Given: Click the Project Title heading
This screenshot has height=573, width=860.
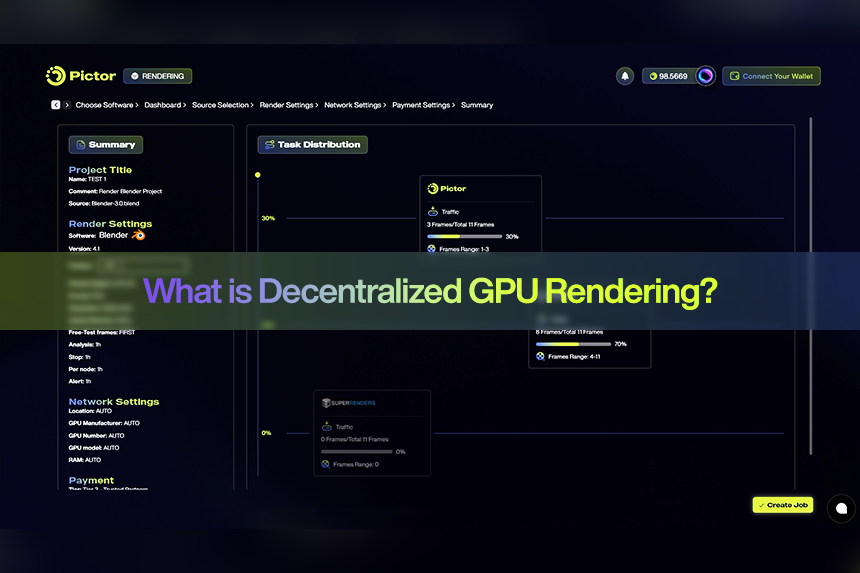Looking at the screenshot, I should pyautogui.click(x=100, y=170).
